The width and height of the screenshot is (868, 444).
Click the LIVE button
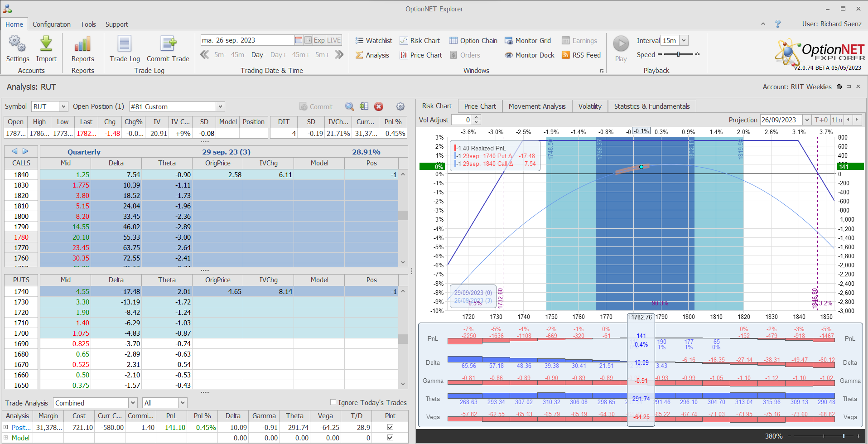[334, 40]
